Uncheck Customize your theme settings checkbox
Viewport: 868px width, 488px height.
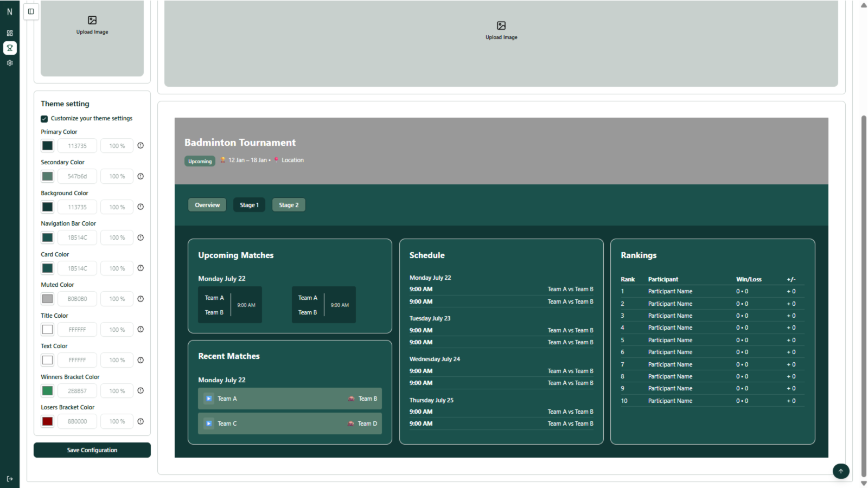[44, 119]
